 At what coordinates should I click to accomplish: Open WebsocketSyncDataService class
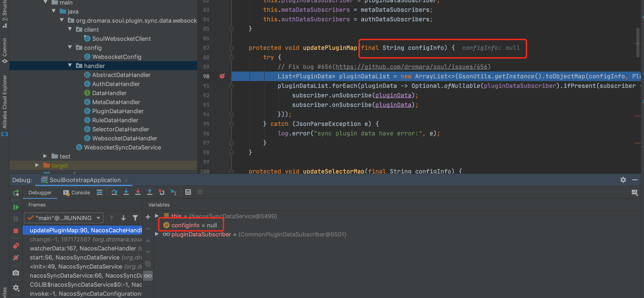123,147
